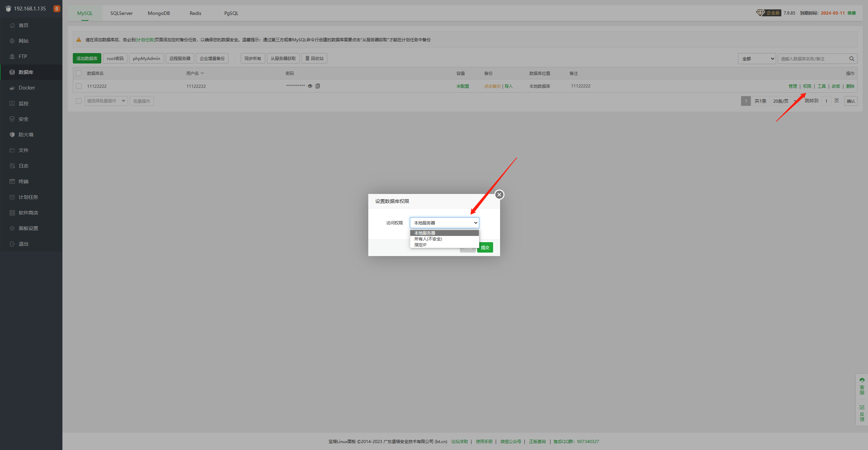Screen dimensions: 868x450
Task: Open the FTP sidebar item
Action: tap(31, 57)
